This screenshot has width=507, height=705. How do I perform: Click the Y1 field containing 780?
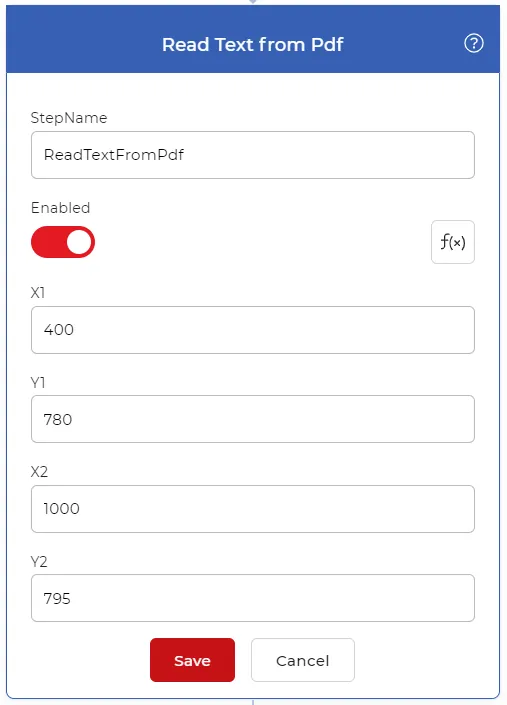[253, 419]
